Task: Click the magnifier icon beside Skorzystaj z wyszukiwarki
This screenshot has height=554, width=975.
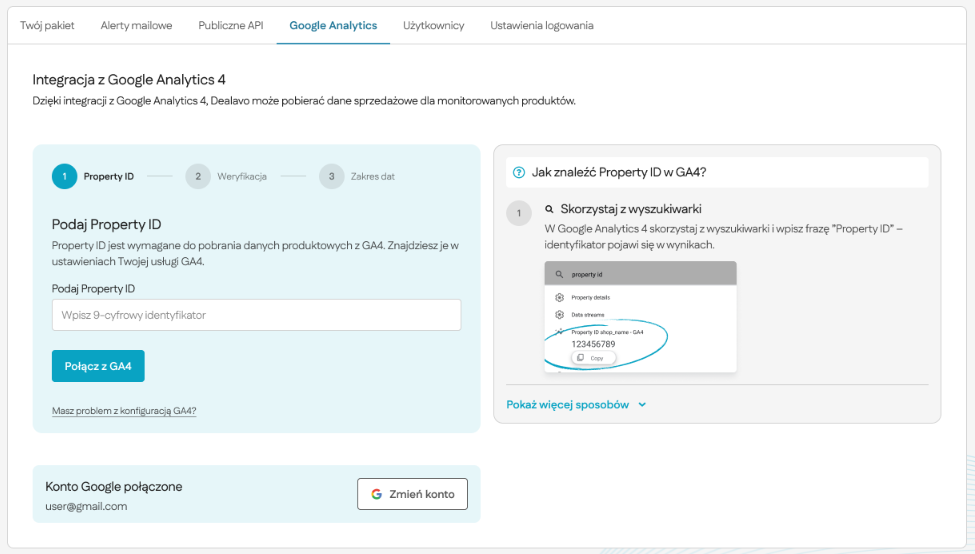Action: pos(549,209)
